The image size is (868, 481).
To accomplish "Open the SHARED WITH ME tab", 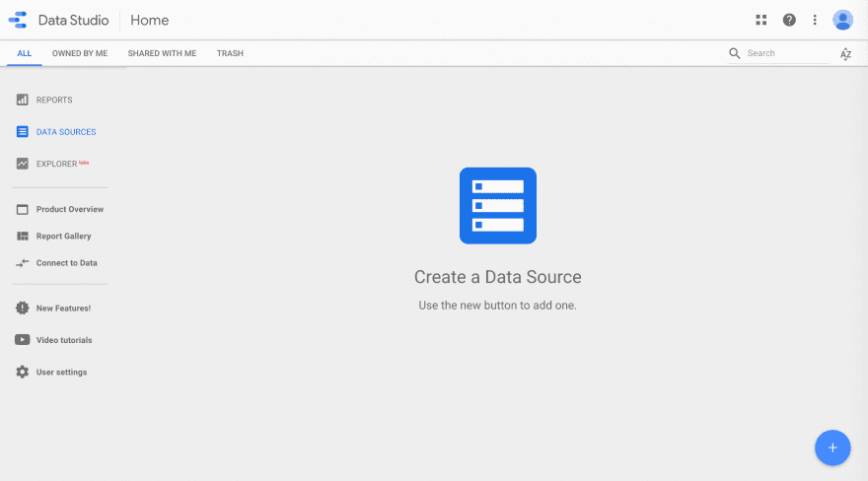I will pos(162,53).
